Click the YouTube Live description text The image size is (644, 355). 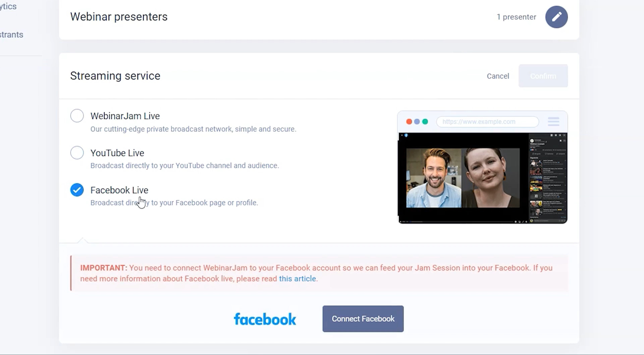pyautogui.click(x=184, y=165)
